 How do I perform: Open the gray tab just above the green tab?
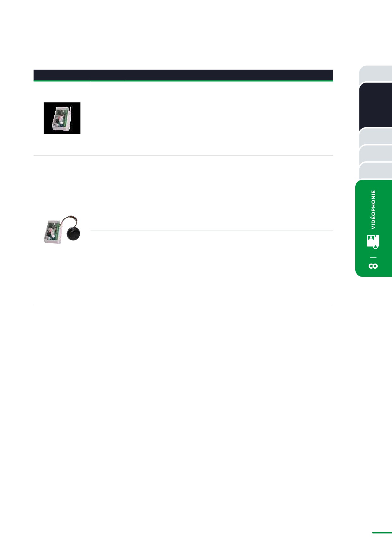pyautogui.click(x=376, y=171)
